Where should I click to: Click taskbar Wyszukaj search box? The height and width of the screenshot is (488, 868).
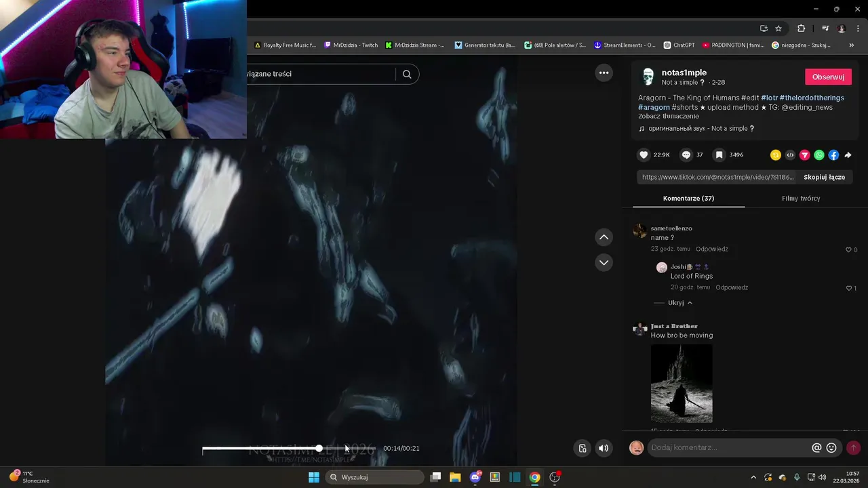point(374,477)
